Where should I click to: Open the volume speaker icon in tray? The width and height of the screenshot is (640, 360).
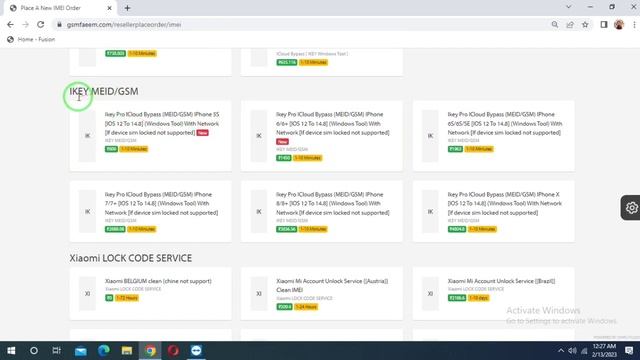tap(572, 351)
